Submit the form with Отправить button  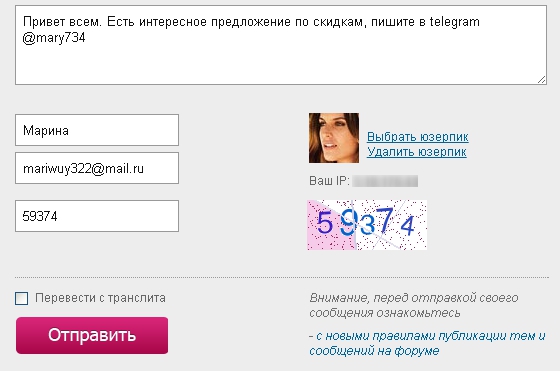[92, 335]
